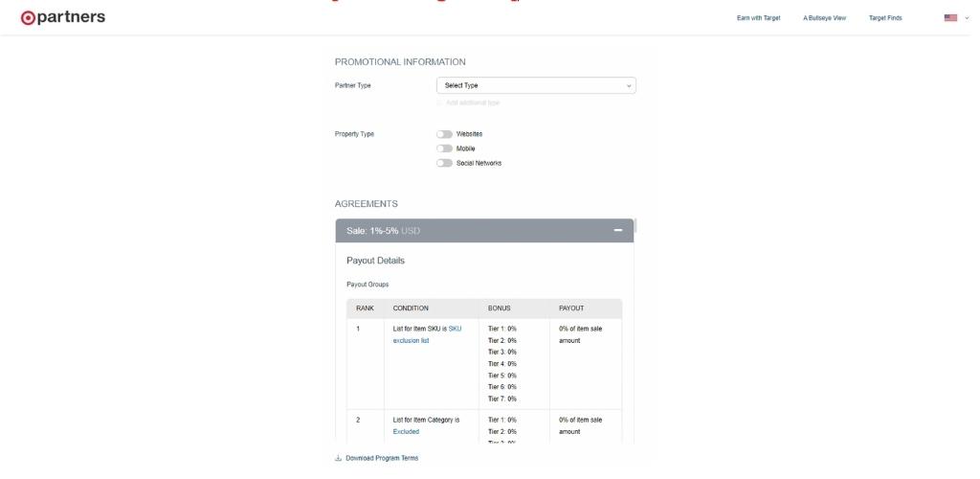This screenshot has height=479, width=980.
Task: Open the Partner Type Select Type dropdown
Action: [x=535, y=85]
